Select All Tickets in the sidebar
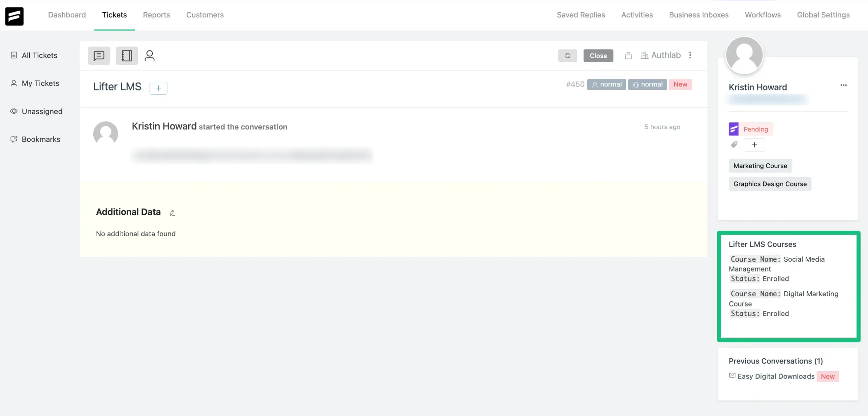Viewport: 868px width, 416px height. click(34, 55)
